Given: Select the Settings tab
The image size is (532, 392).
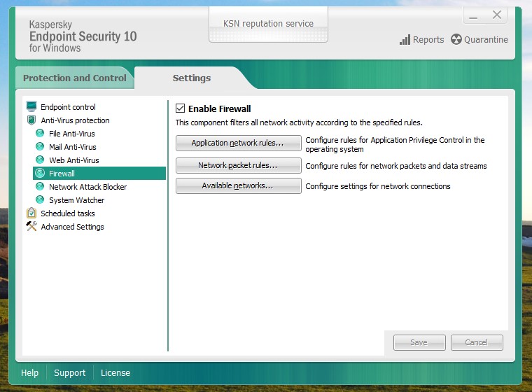Looking at the screenshot, I should click(192, 78).
